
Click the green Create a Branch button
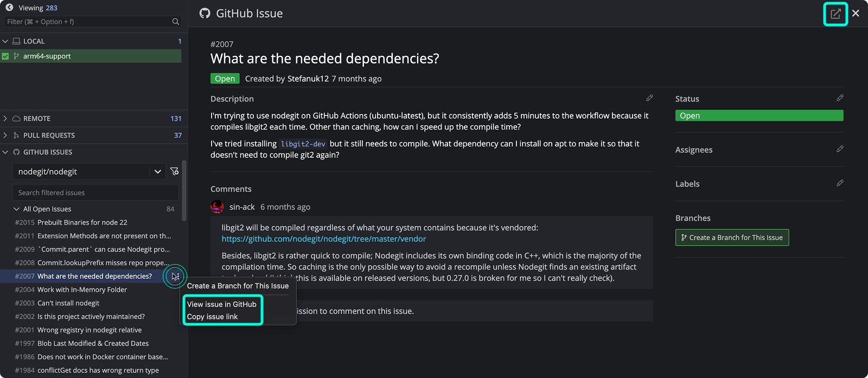pos(732,238)
